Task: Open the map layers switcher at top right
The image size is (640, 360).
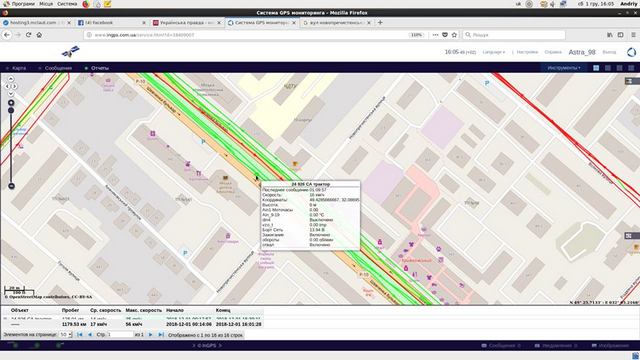Action: click(x=632, y=81)
